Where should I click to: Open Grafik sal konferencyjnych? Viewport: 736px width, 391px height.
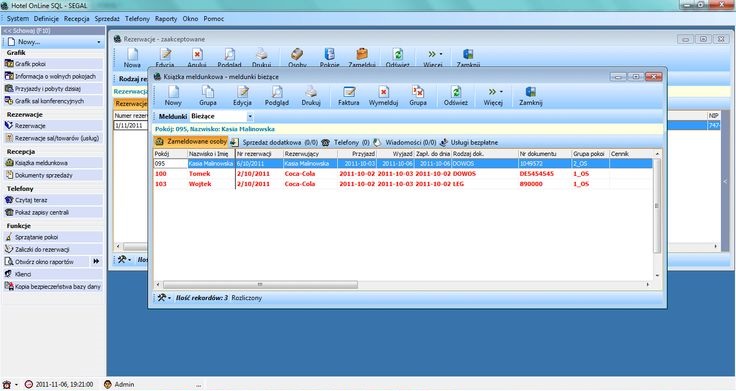53,101
